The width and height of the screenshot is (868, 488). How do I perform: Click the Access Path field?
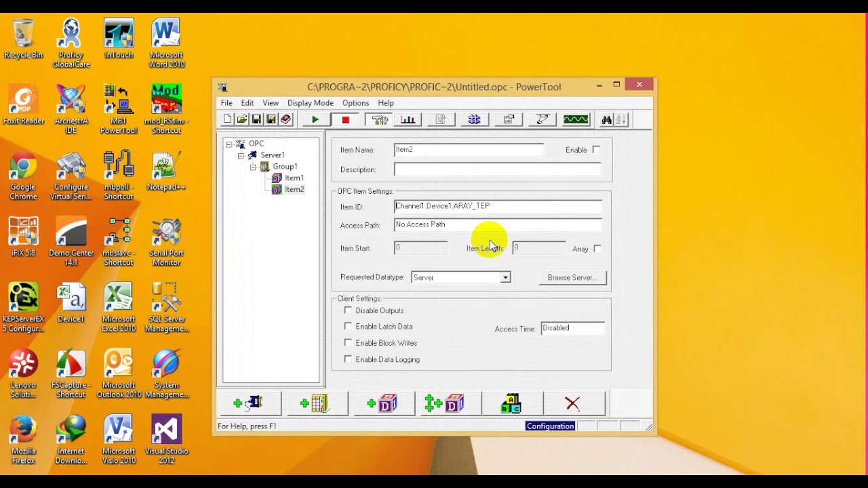[x=498, y=224]
